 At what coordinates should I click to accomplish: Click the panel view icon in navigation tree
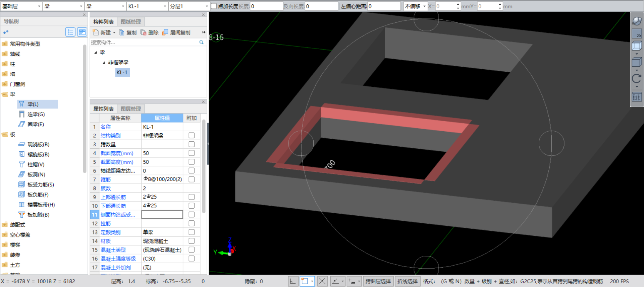click(82, 32)
